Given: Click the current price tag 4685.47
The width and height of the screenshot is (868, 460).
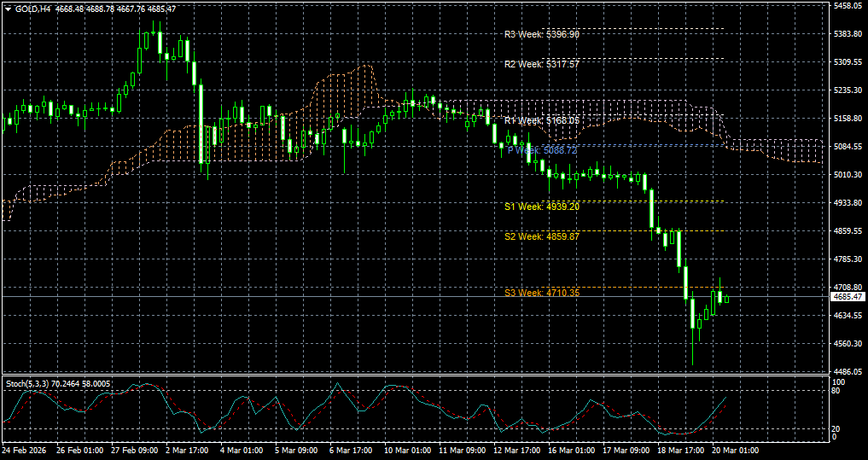Looking at the screenshot, I should coord(848,297).
